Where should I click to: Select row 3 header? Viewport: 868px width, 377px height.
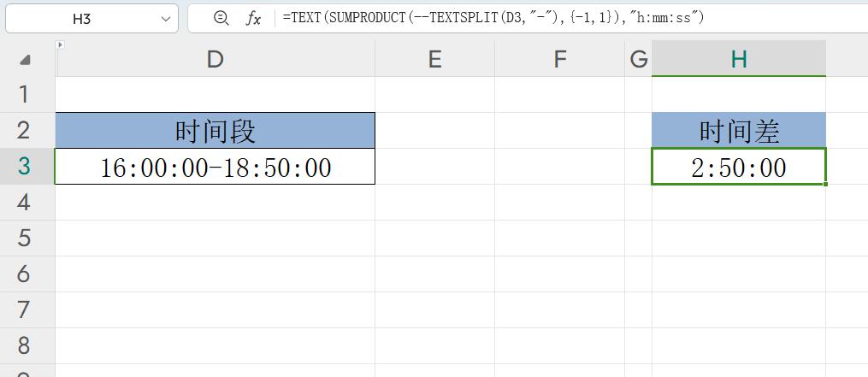pyautogui.click(x=24, y=166)
